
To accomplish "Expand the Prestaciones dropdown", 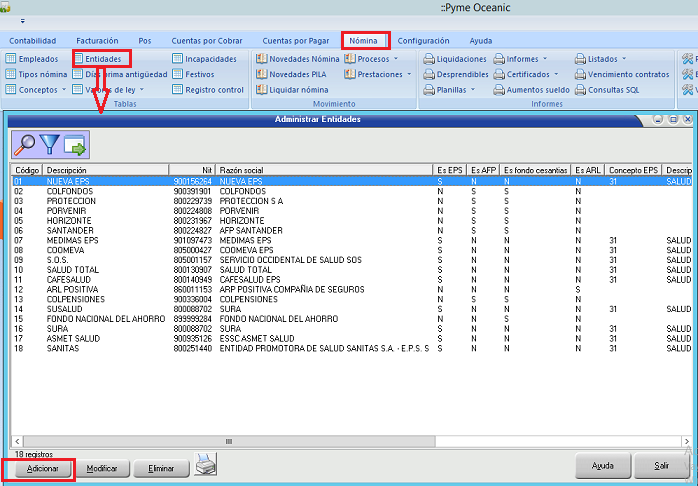I will click(377, 74).
